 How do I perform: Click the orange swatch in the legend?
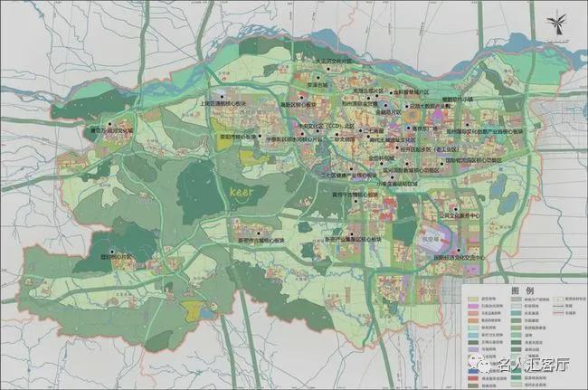coord(473,320)
